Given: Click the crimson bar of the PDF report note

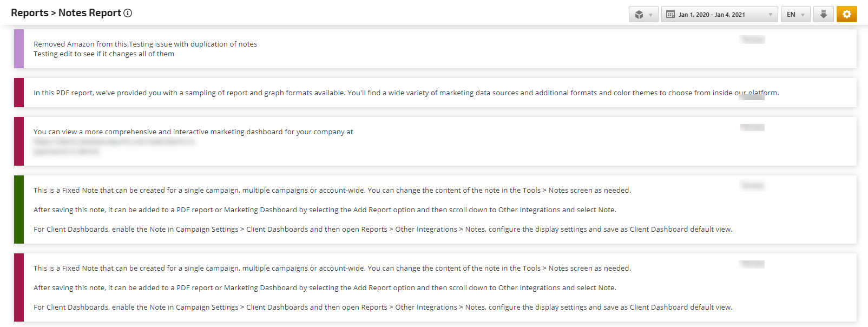Looking at the screenshot, I should (19, 93).
